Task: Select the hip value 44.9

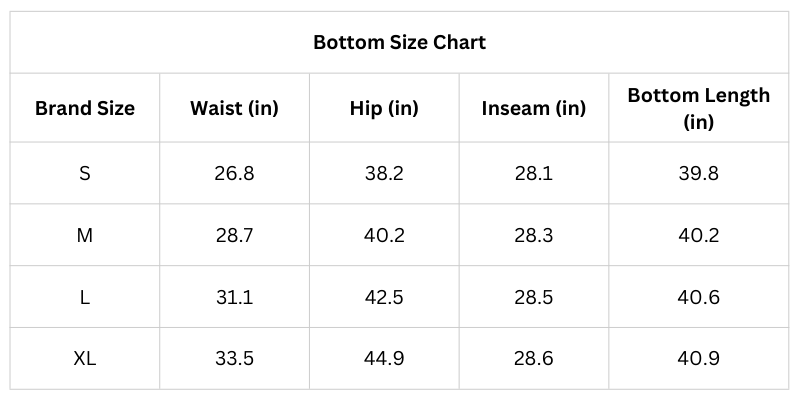Action: [384, 357]
